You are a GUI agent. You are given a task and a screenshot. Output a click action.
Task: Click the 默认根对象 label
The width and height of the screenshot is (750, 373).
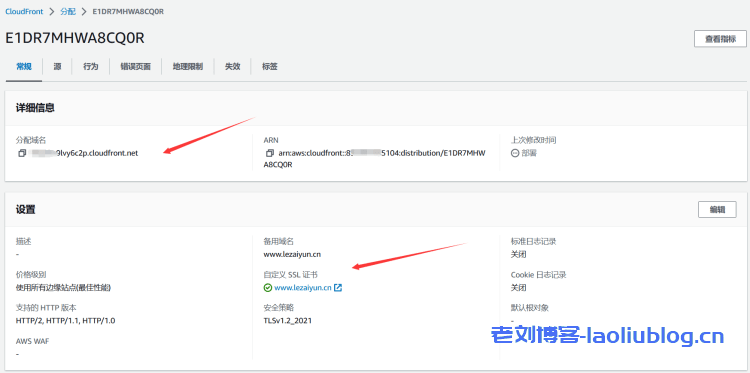[x=529, y=307]
